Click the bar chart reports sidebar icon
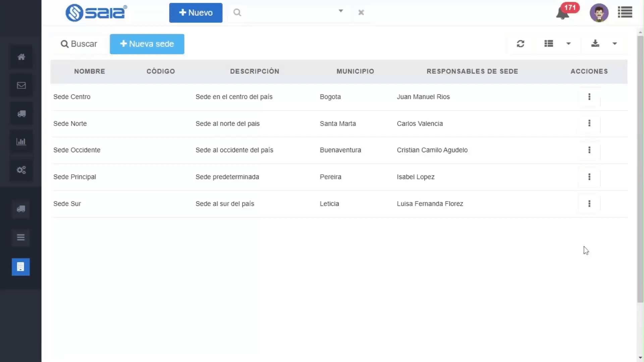The height and width of the screenshot is (362, 644). tap(21, 142)
